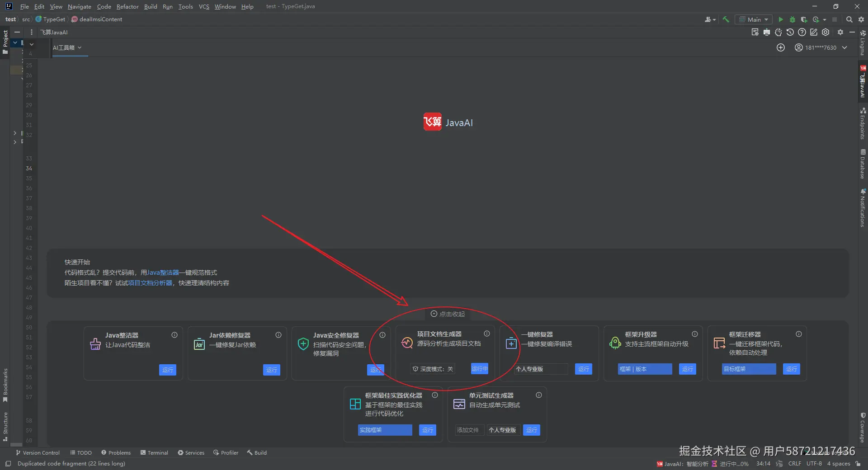868x470 pixels.
Task: Click the 项目文档分析器 link
Action: pyautogui.click(x=150, y=283)
